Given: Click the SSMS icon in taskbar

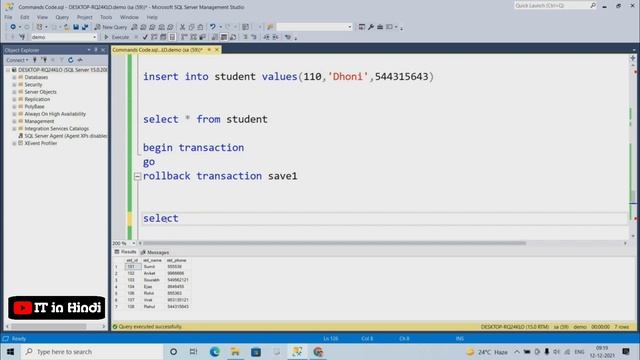Looking at the screenshot, I should click(297, 351).
